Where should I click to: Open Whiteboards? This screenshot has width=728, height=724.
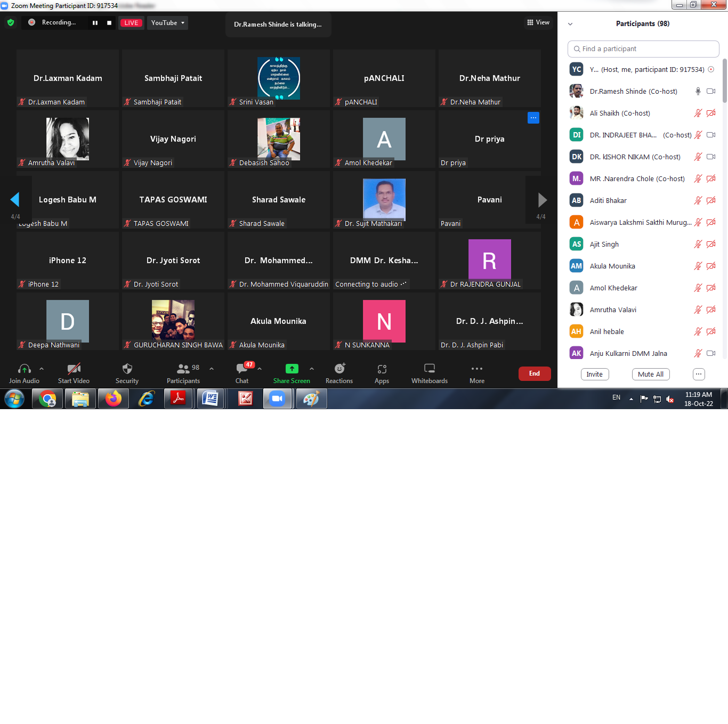[x=430, y=373]
